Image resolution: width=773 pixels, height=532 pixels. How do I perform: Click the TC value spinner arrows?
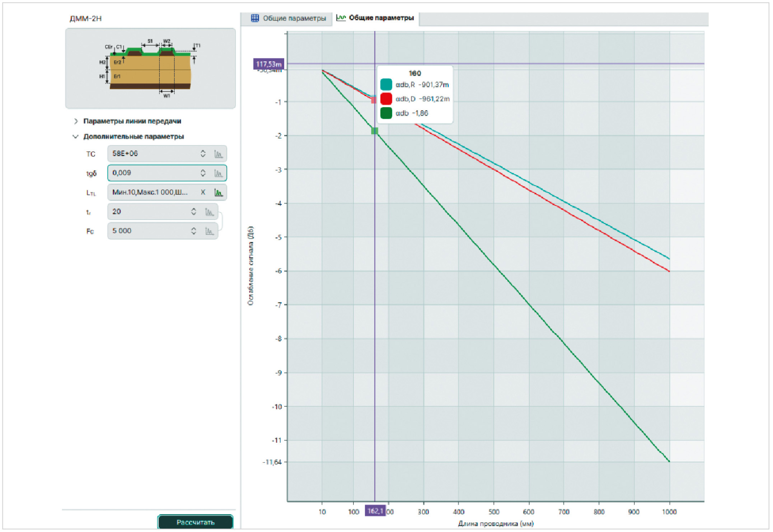(x=203, y=154)
